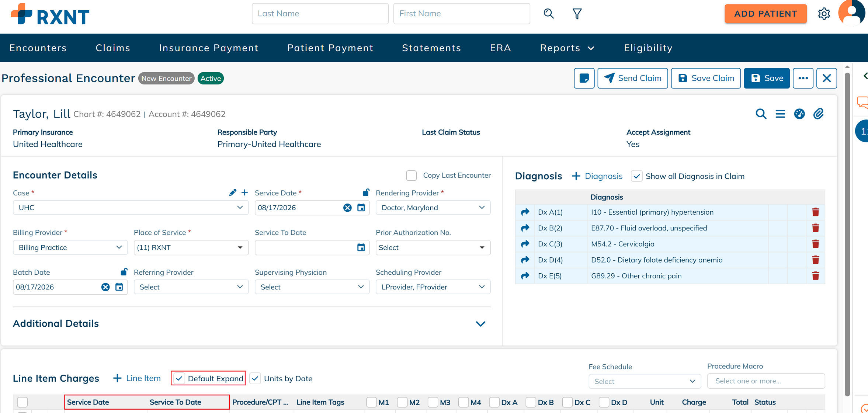The image size is (868, 413).
Task: Open the Prior Authorization No. dropdown
Action: click(x=433, y=247)
